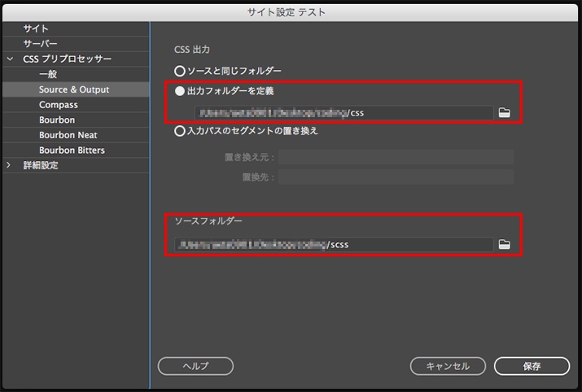Screen dimensions: 582x392
Task: Select ソースと同じフォルダー radio button
Action: [181, 72]
